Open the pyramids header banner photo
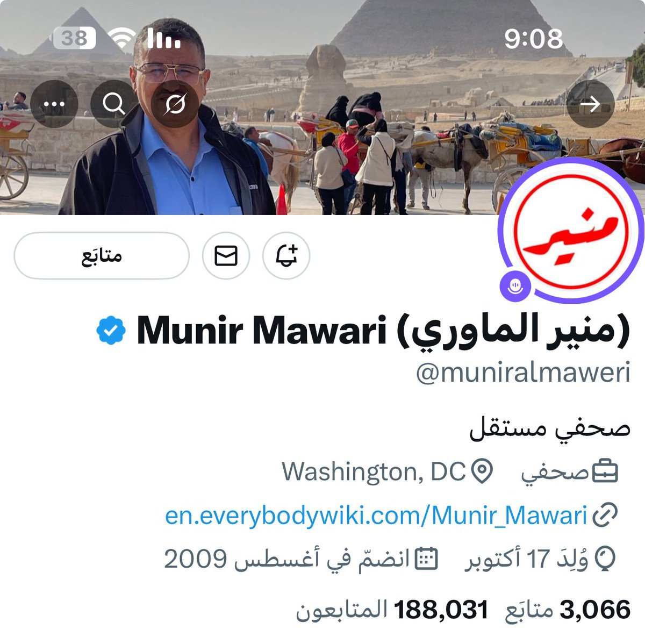645x644 pixels. pos(322,108)
